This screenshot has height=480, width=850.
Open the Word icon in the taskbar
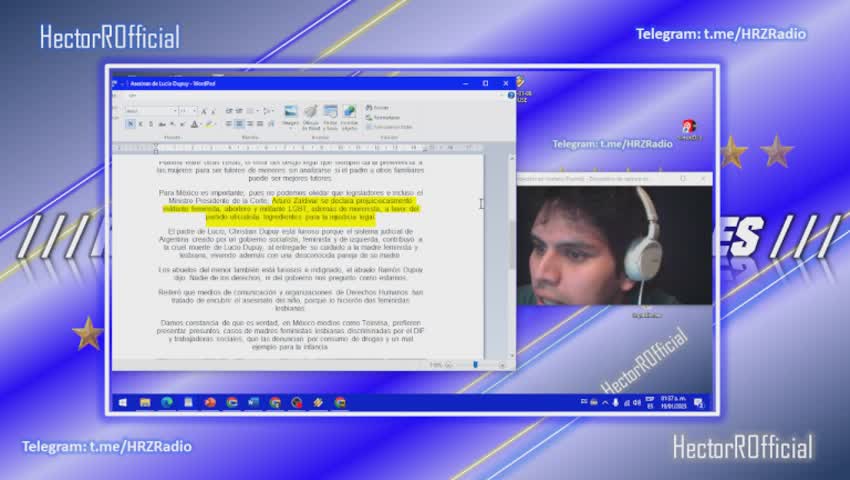[253, 402]
